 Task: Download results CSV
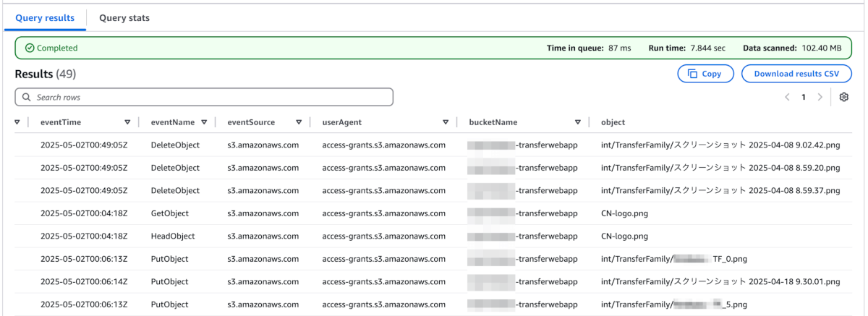(796, 74)
